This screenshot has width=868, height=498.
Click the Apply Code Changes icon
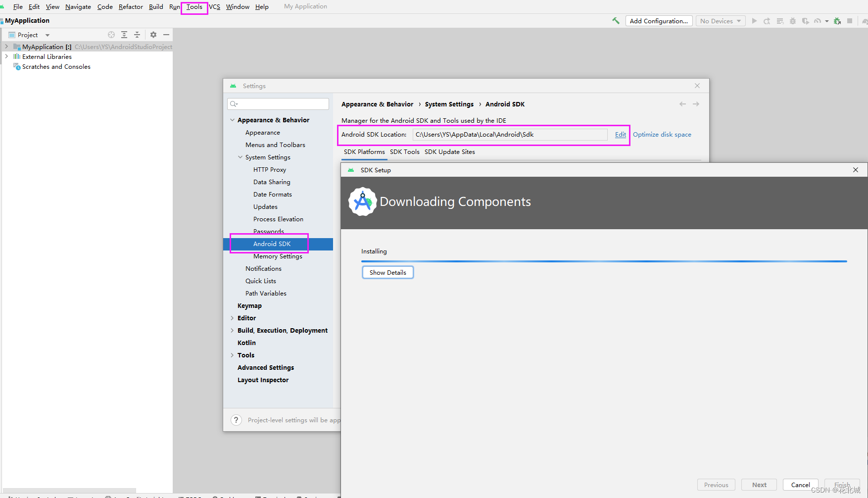[780, 21]
